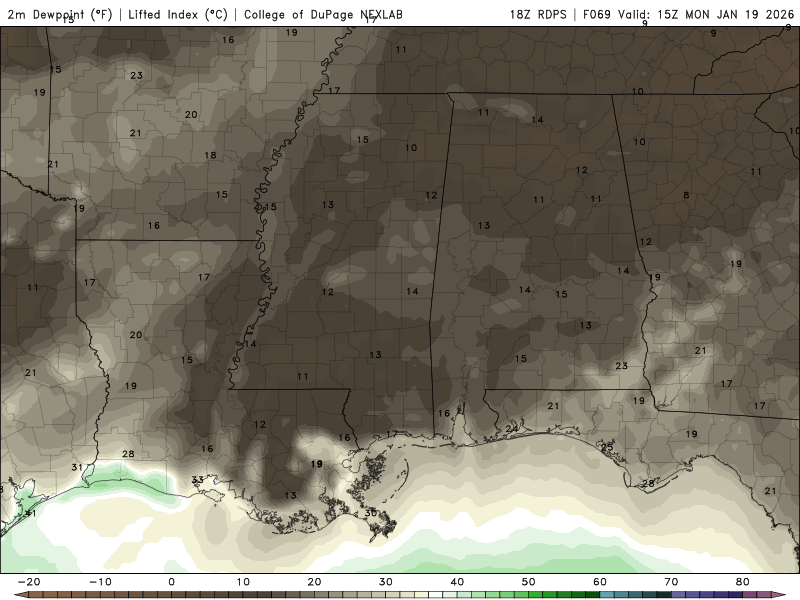Click the '2m Dewpoint (°F)' title text
This screenshot has width=800, height=600.
[x=59, y=14]
